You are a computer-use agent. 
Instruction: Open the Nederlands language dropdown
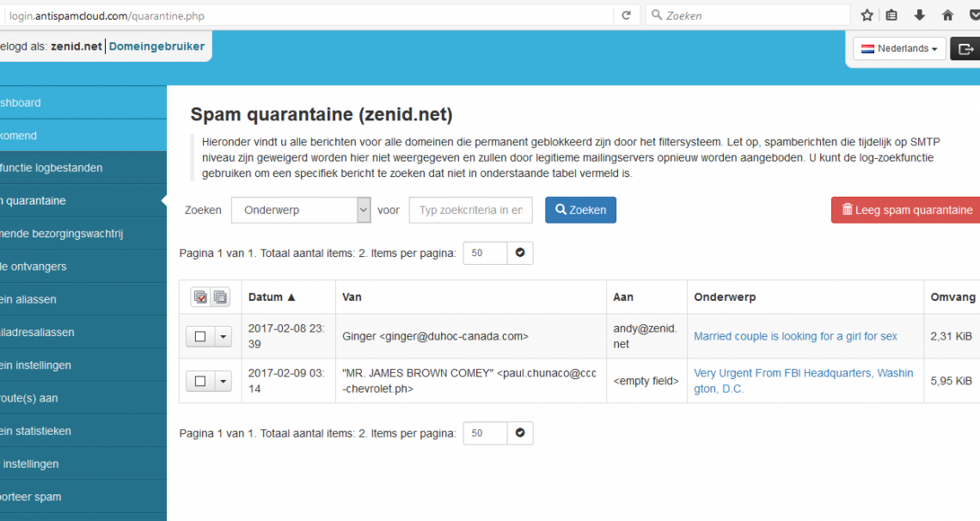899,49
